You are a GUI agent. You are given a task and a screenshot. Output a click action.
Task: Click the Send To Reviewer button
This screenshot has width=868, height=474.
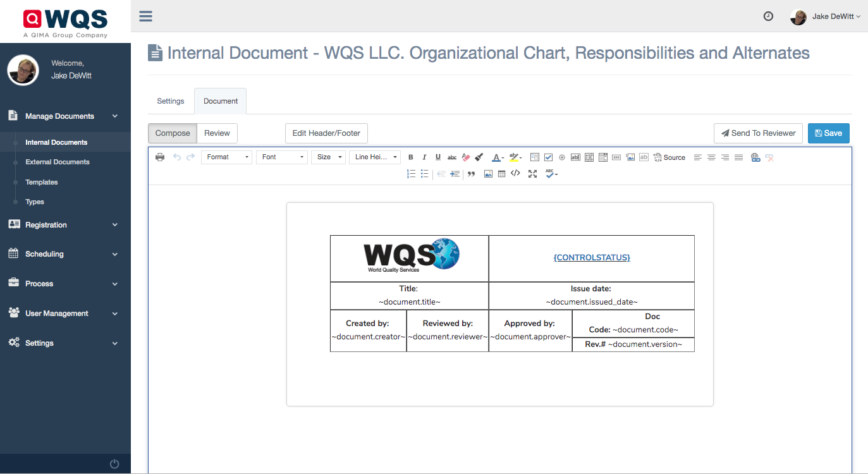(758, 133)
